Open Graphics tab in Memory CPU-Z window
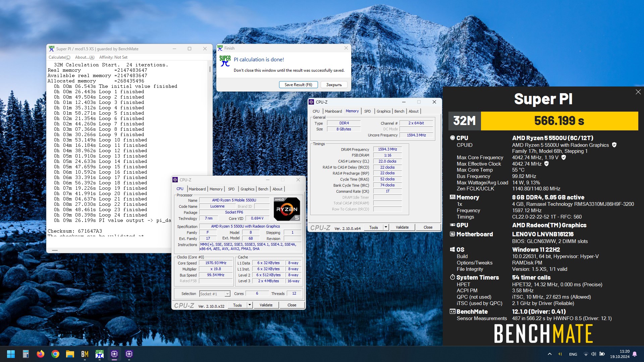The width and height of the screenshot is (644, 362). pyautogui.click(x=383, y=111)
